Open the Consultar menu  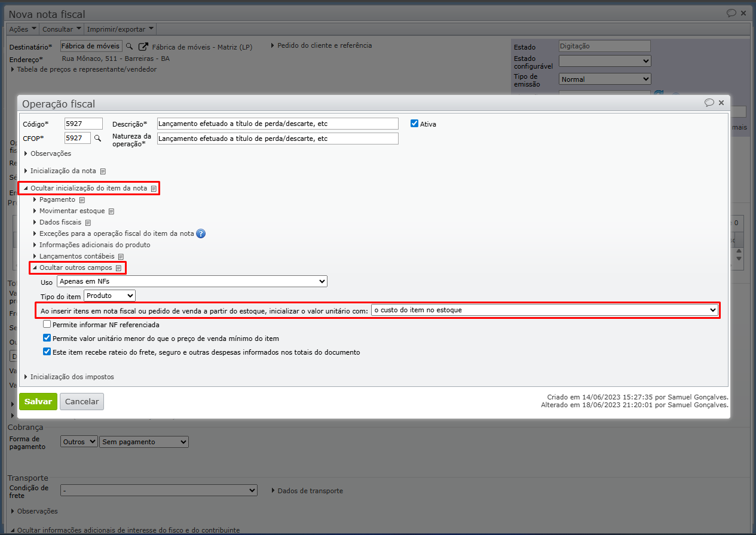coord(62,29)
